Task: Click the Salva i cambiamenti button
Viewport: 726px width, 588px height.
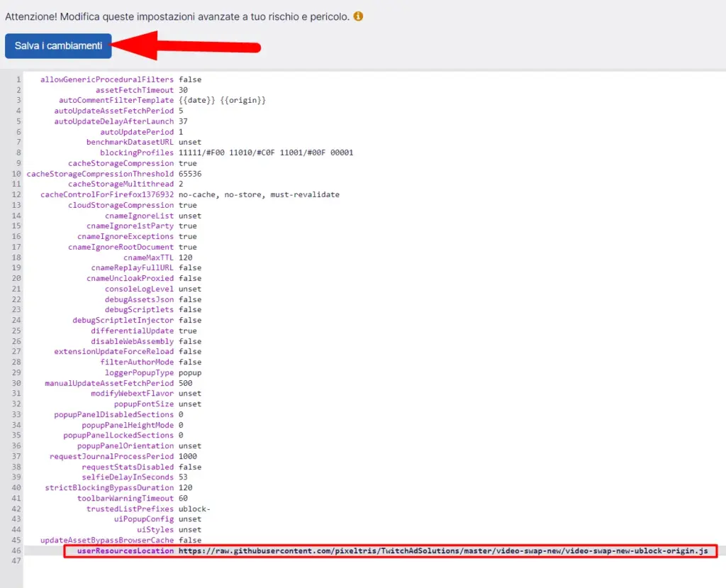Action: tap(58, 45)
